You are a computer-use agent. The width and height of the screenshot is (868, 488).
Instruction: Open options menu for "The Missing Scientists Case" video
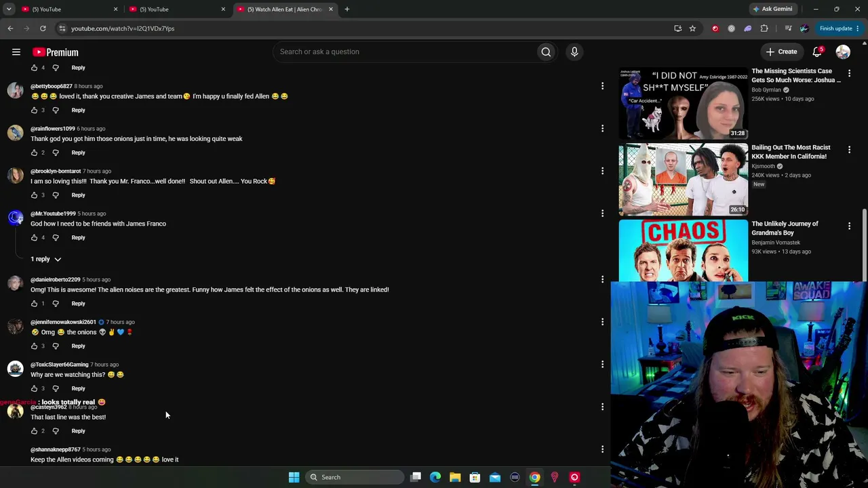849,73
